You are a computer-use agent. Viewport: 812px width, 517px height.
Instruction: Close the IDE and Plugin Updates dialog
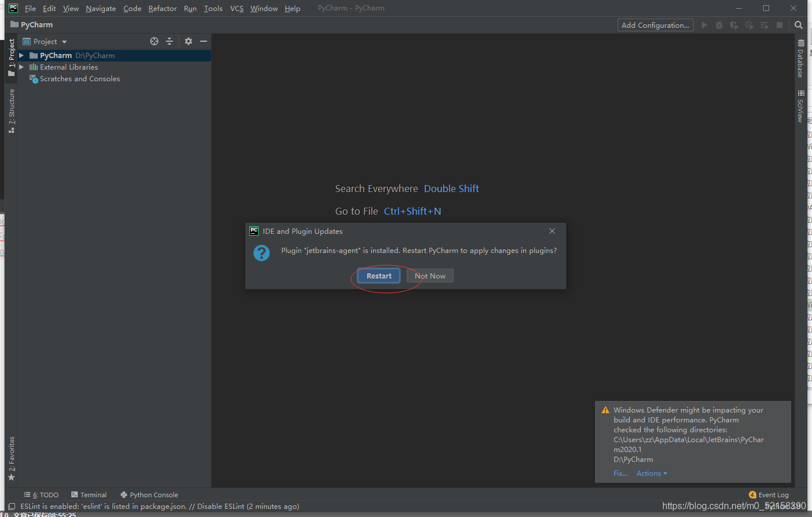coord(552,231)
